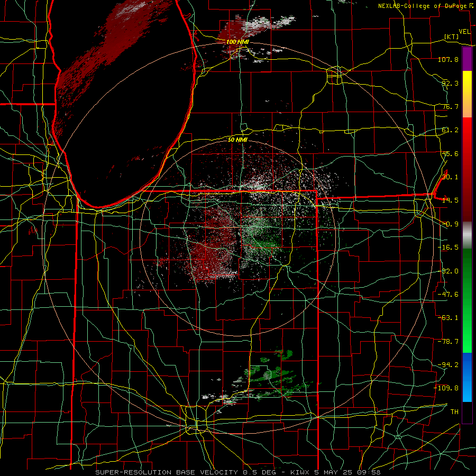Click the [KT] units label
The width and height of the screenshot is (476, 476).
(452, 36)
